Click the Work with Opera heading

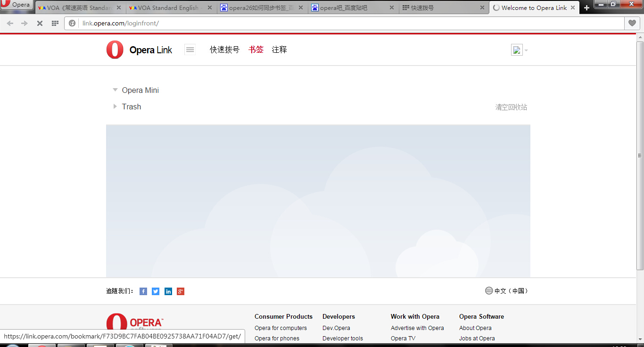click(415, 317)
